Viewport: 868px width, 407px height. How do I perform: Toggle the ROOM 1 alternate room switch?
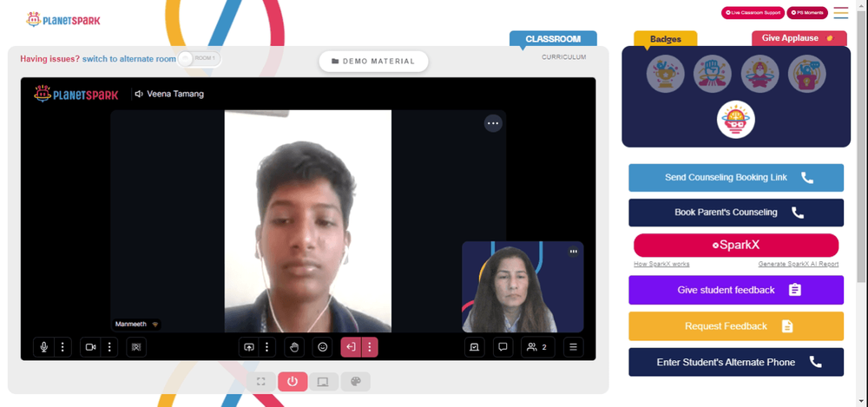click(200, 58)
